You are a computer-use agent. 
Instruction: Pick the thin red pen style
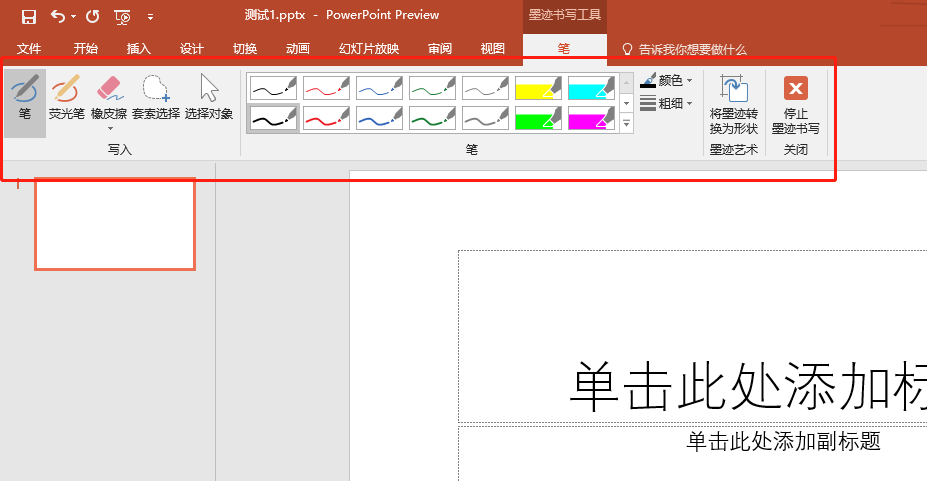click(326, 88)
